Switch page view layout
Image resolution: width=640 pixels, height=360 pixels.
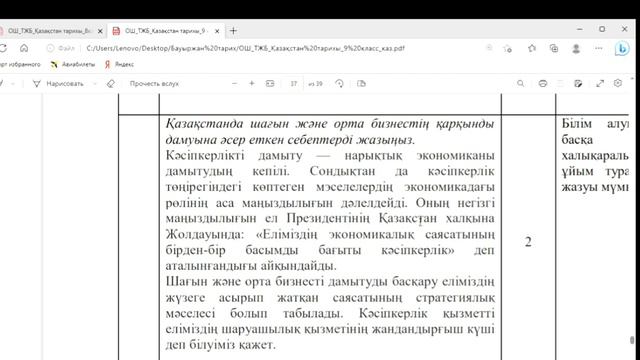coord(361,84)
